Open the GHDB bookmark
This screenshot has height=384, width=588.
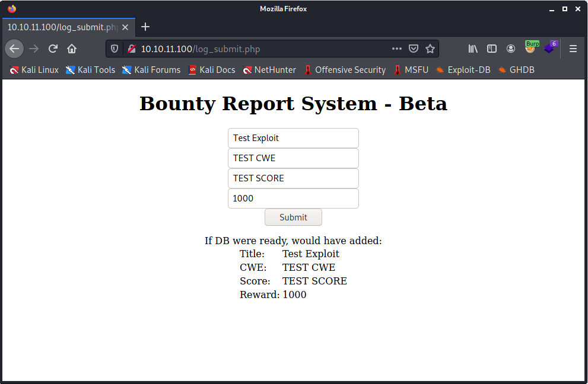pos(516,70)
